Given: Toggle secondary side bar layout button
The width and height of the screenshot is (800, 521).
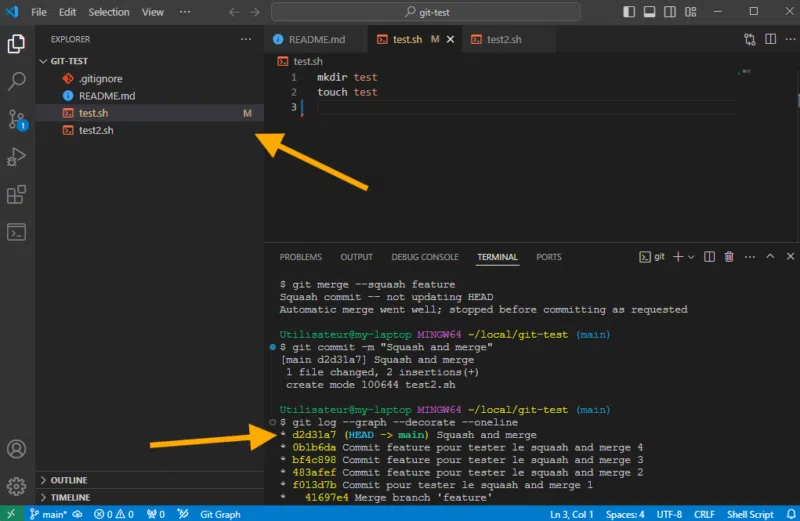Looking at the screenshot, I should 672,12.
